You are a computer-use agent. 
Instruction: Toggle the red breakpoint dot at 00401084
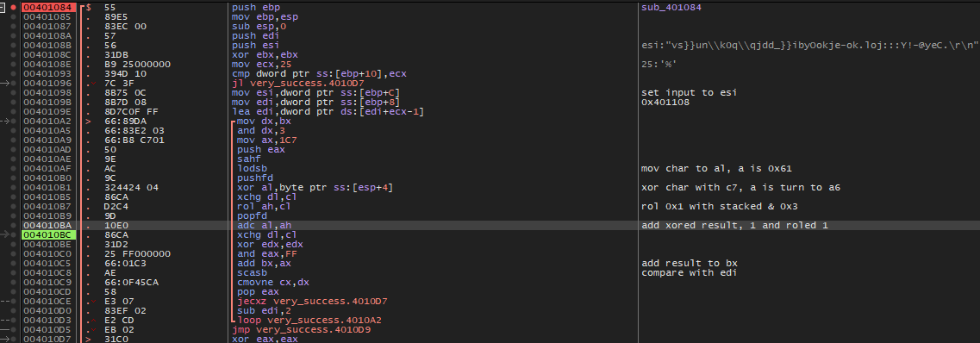pos(14,7)
